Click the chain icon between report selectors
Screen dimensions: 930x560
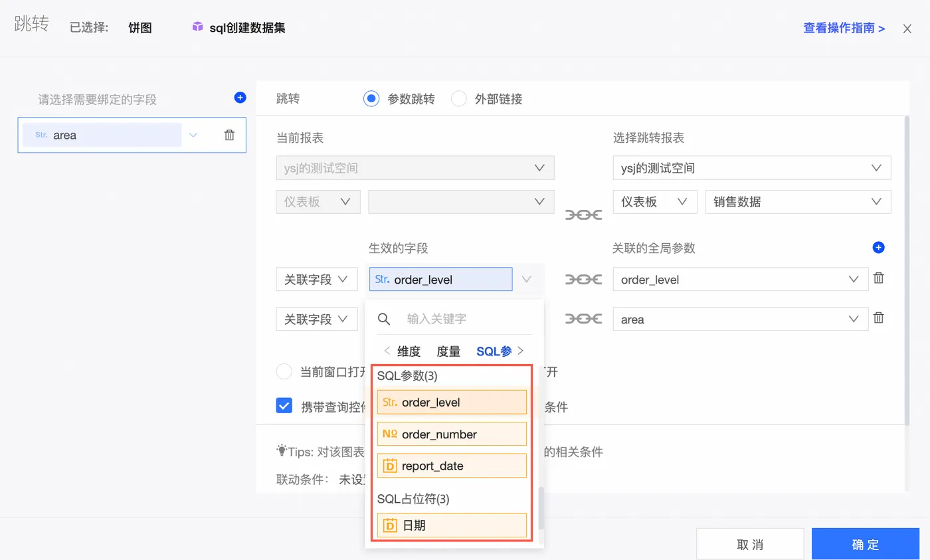(583, 215)
